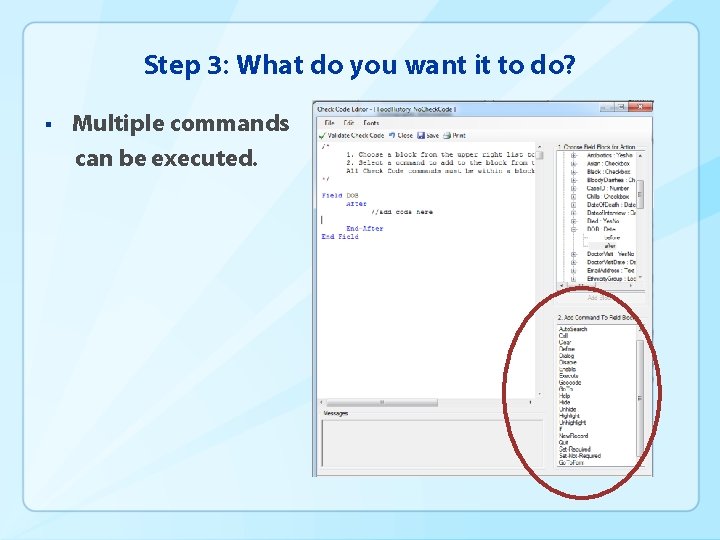This screenshot has width=720, height=540.
Task: Click in the code editor at '//add code here'
Action: pos(402,212)
